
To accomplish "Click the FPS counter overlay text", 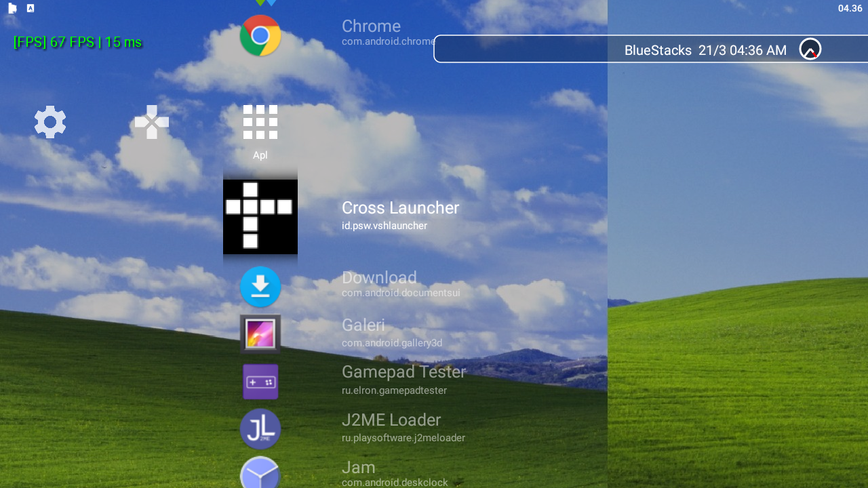I will click(x=77, y=42).
